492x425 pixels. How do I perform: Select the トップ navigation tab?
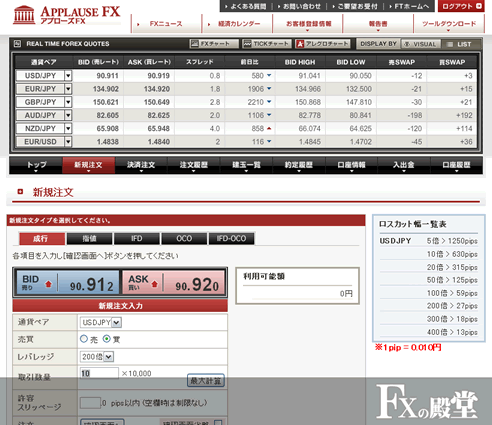click(x=36, y=165)
